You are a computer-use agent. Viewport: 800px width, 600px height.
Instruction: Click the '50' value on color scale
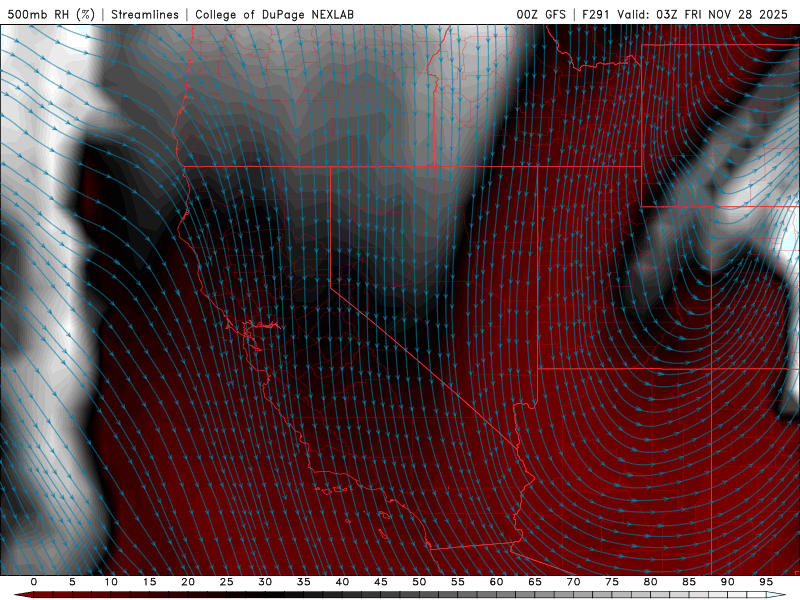[x=419, y=582]
